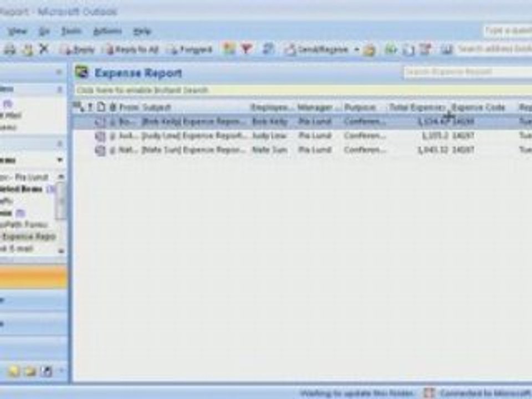Click in the Search Expense Report field
The height and width of the screenshot is (399, 532).
(468, 72)
